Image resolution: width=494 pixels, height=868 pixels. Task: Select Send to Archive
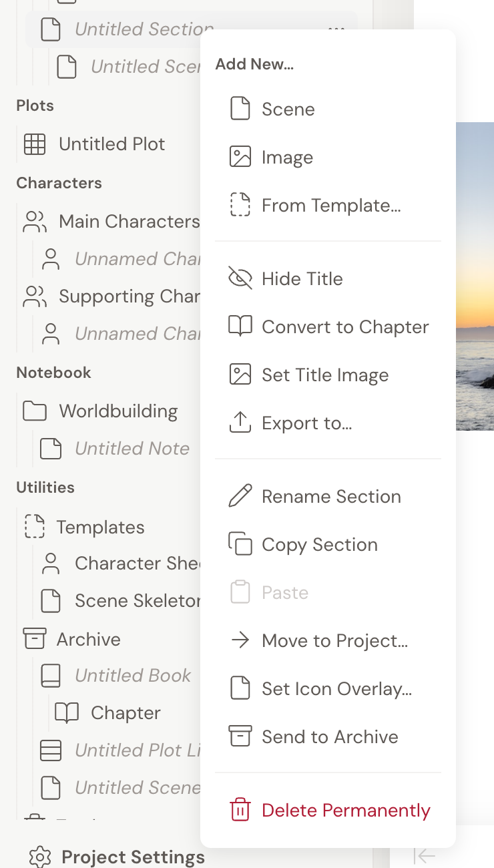[328, 736]
